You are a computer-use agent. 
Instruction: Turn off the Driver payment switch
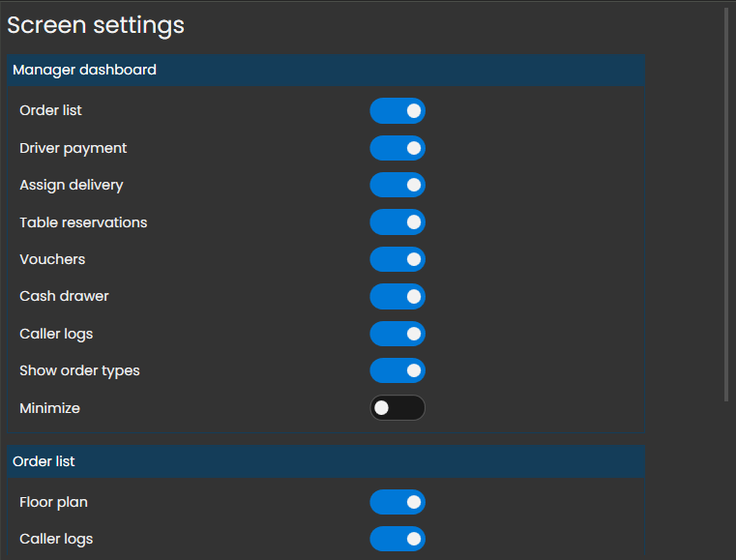pos(397,148)
